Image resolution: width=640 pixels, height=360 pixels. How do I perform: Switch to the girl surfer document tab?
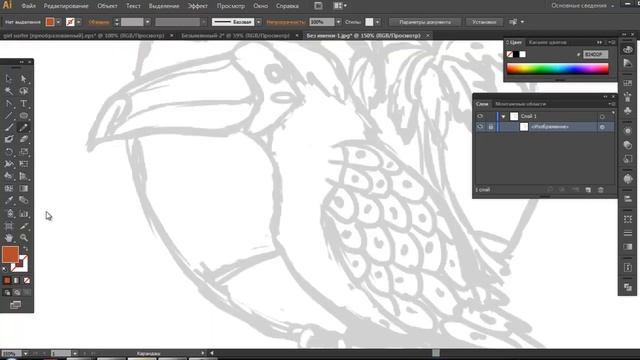(x=84, y=36)
